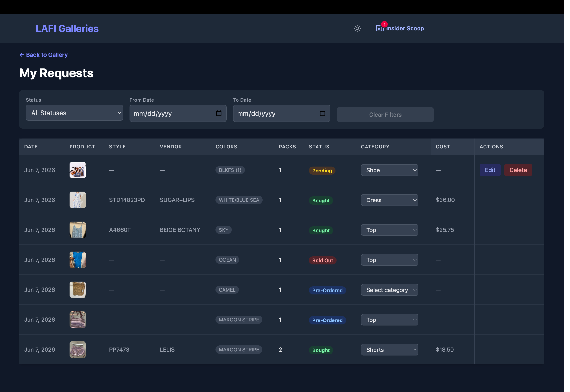This screenshot has width=570, height=392.
Task: Click vendor name SUGAR+LIPS
Action: (x=177, y=200)
